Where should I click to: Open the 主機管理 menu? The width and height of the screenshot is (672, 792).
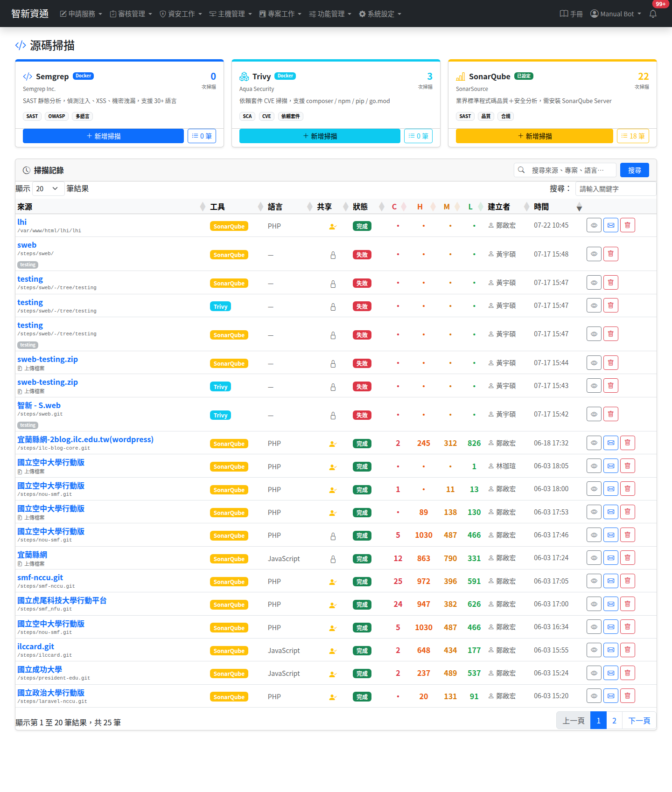pyautogui.click(x=231, y=14)
